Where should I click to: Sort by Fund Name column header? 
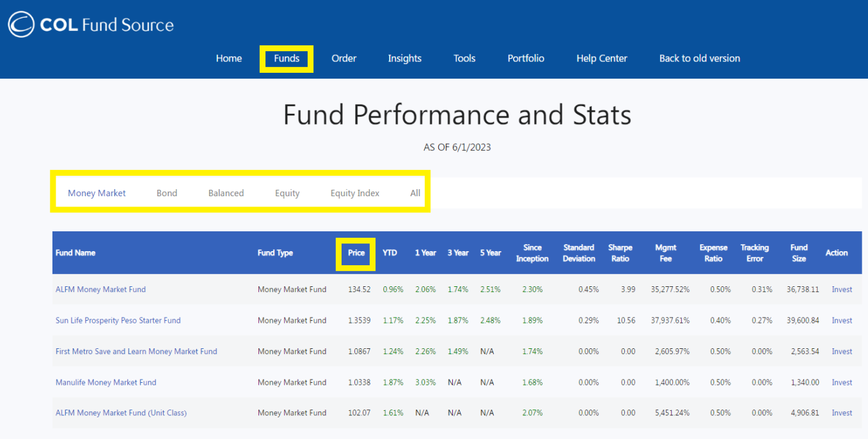[75, 253]
